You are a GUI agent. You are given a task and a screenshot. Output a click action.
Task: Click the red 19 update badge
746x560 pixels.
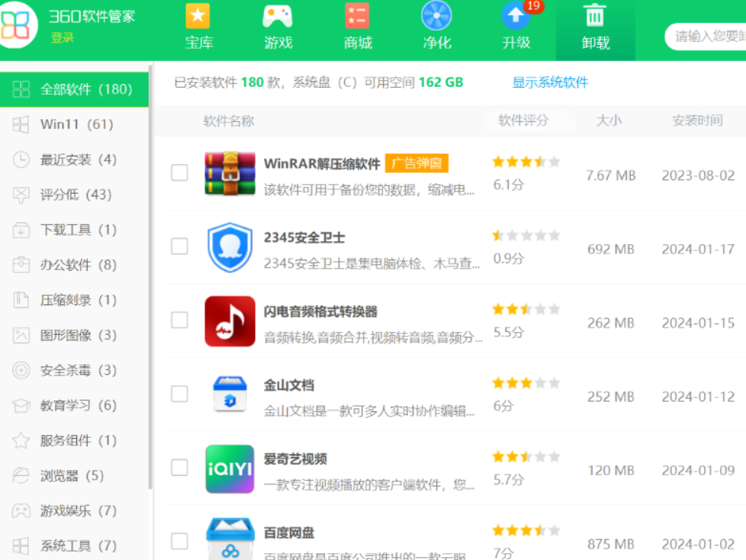pos(533,6)
